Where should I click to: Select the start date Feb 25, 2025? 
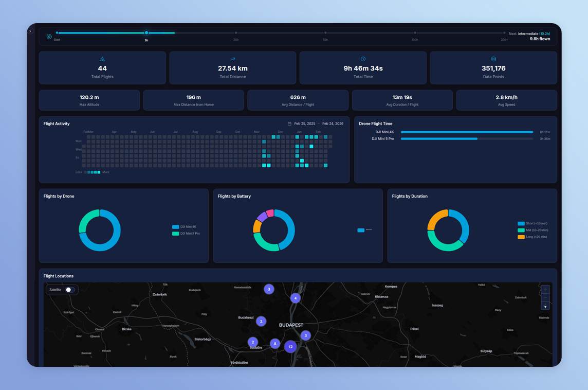pyautogui.click(x=304, y=124)
